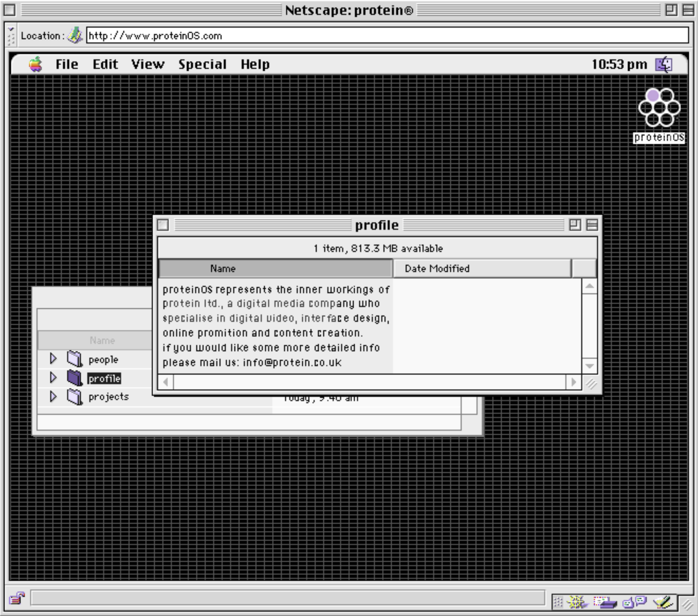Click the Netscape security lock icon
Image resolution: width=698 pixels, height=616 pixels.
click(x=17, y=598)
